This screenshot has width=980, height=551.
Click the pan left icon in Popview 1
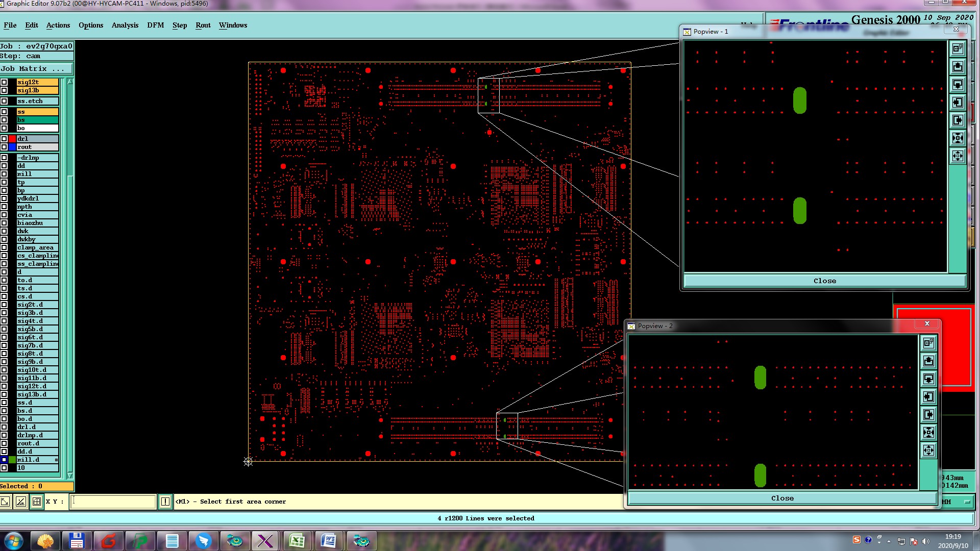(958, 102)
